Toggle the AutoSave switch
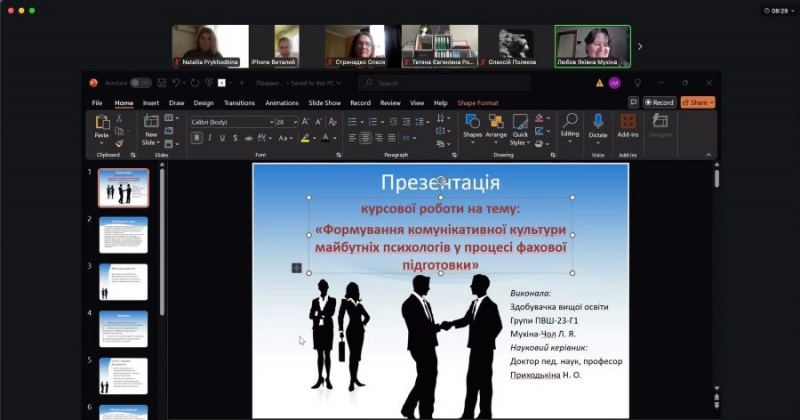This screenshot has width=800, height=420. [x=140, y=83]
